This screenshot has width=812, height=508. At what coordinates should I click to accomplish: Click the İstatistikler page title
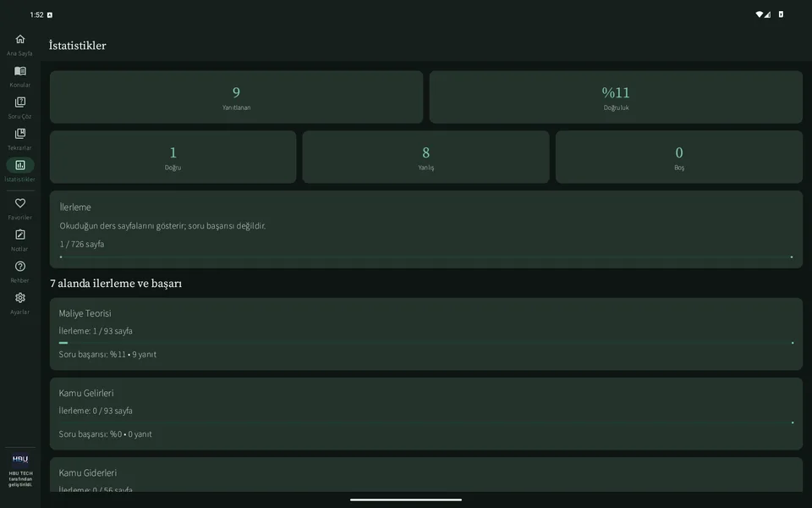tap(77, 46)
